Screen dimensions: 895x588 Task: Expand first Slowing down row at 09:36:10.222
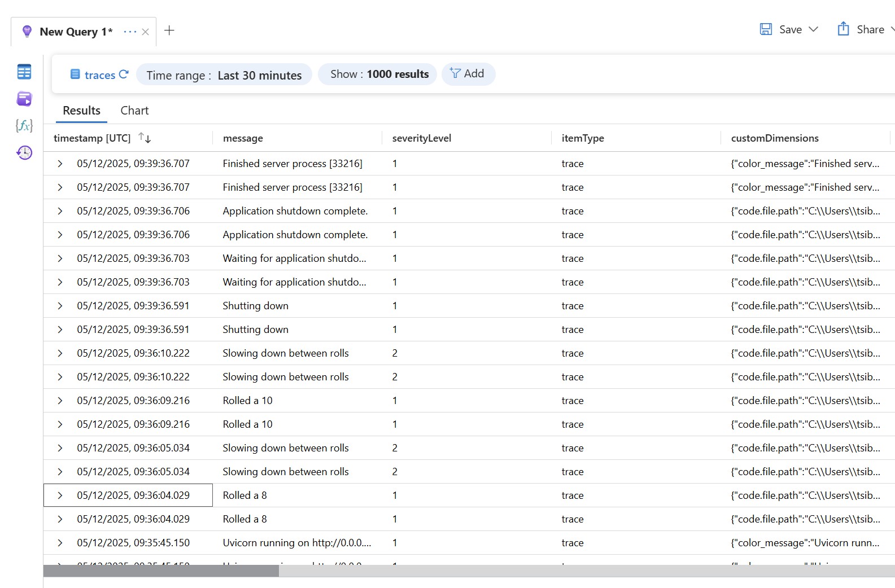60,353
